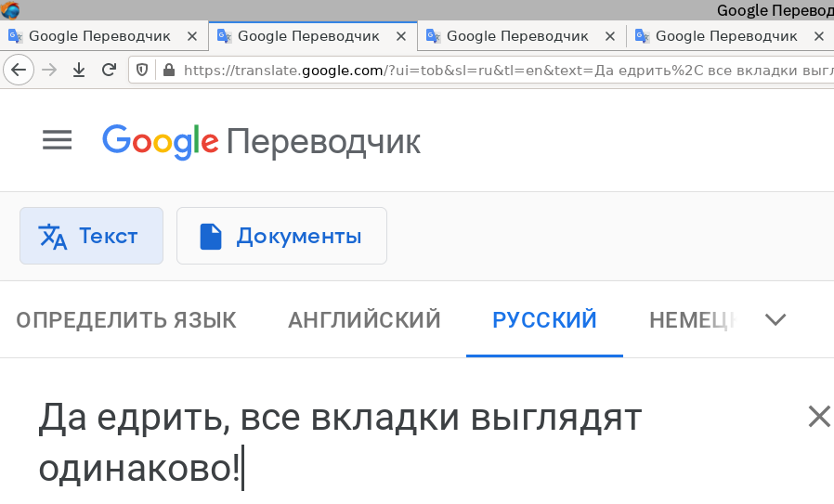The image size is (834, 504).
Task: Click the shield tracking protection icon
Action: click(x=142, y=70)
